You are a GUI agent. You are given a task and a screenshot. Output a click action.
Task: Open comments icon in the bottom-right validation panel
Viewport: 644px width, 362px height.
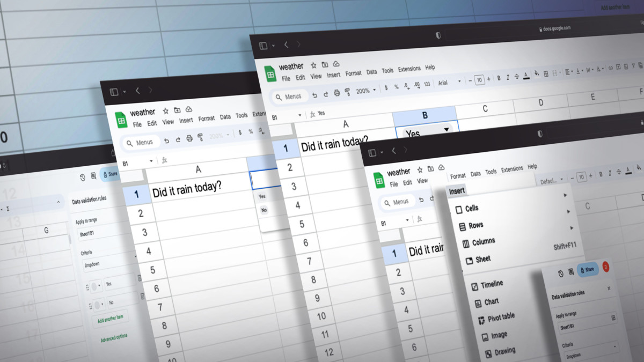[571, 271]
